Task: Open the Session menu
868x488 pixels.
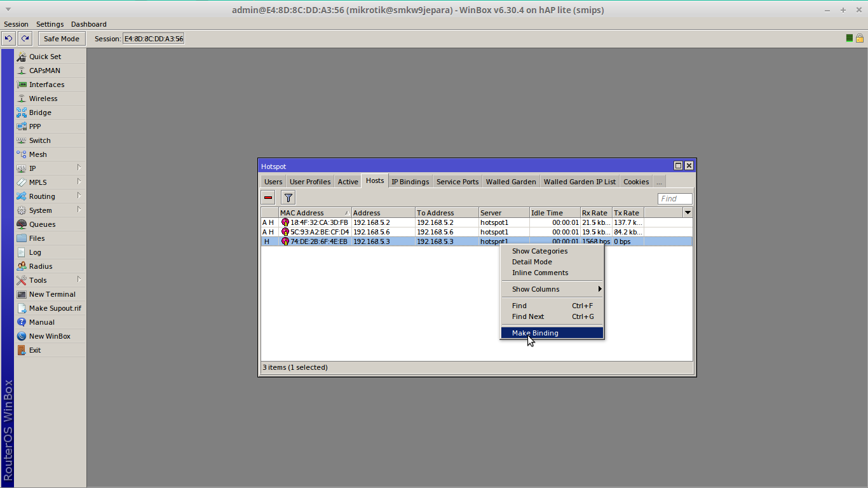Action: coord(16,24)
